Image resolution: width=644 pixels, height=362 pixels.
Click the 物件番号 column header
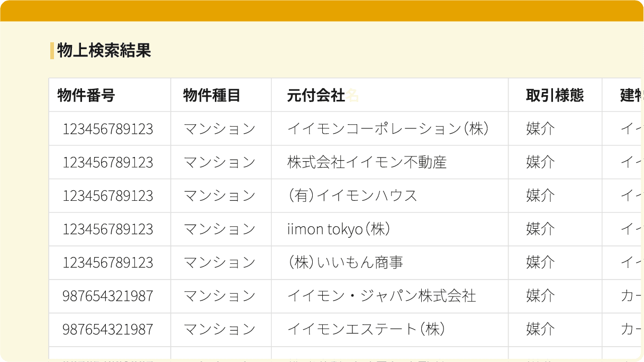click(86, 95)
